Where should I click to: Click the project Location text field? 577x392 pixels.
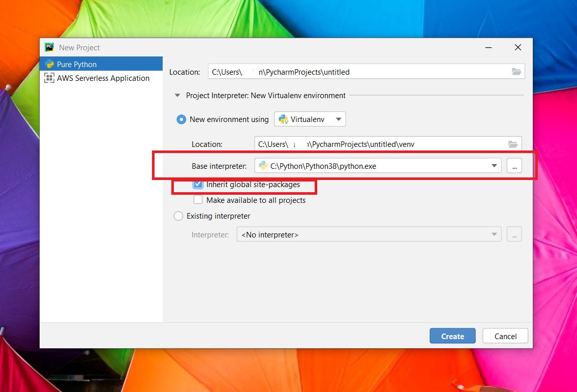(356, 72)
